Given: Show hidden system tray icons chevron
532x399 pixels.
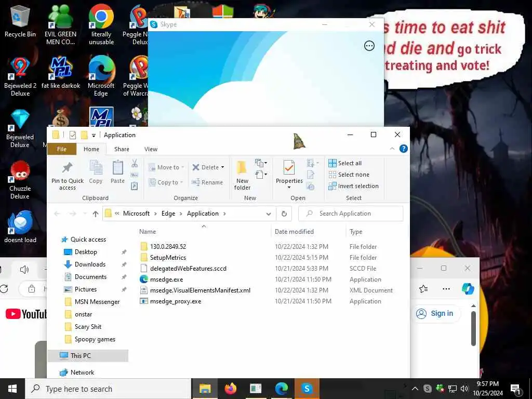Looking at the screenshot, I should tap(415, 389).
